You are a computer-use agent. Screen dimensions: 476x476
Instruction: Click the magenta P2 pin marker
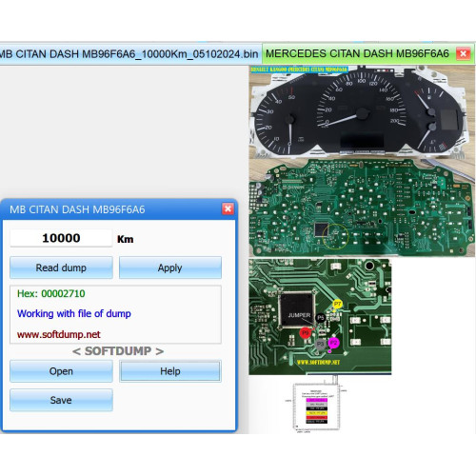coord(333,343)
